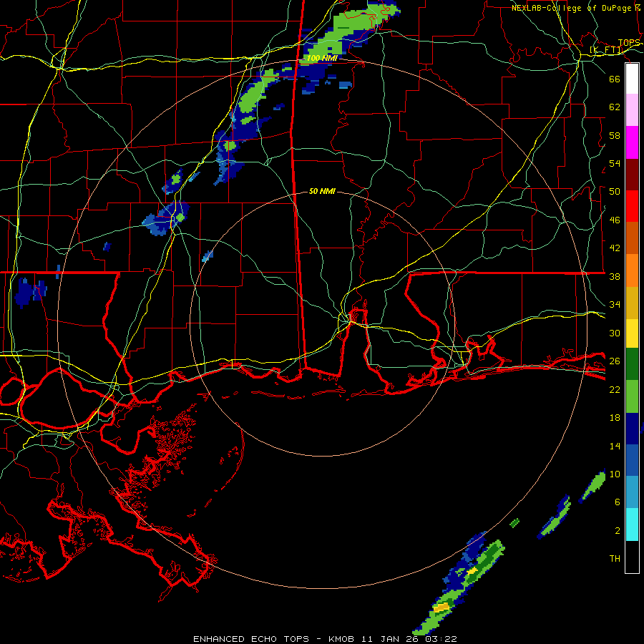
Task: Click the legend value "58"
Action: pyautogui.click(x=615, y=135)
